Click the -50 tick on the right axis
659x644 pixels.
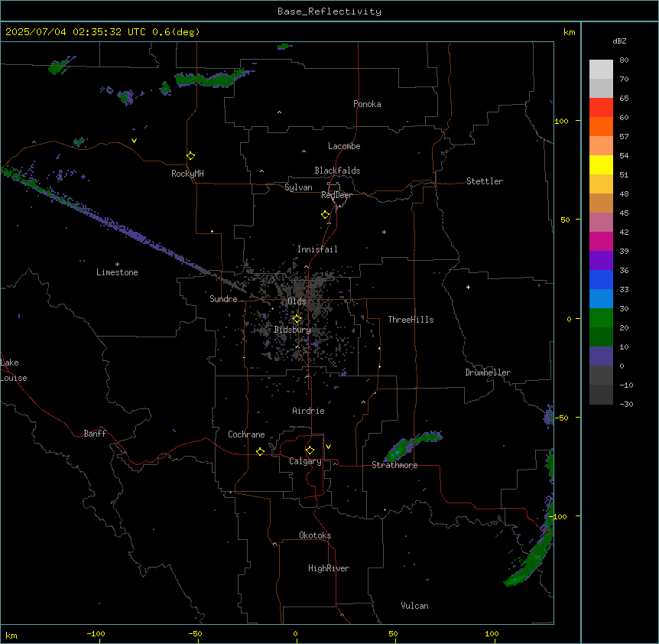561,418
